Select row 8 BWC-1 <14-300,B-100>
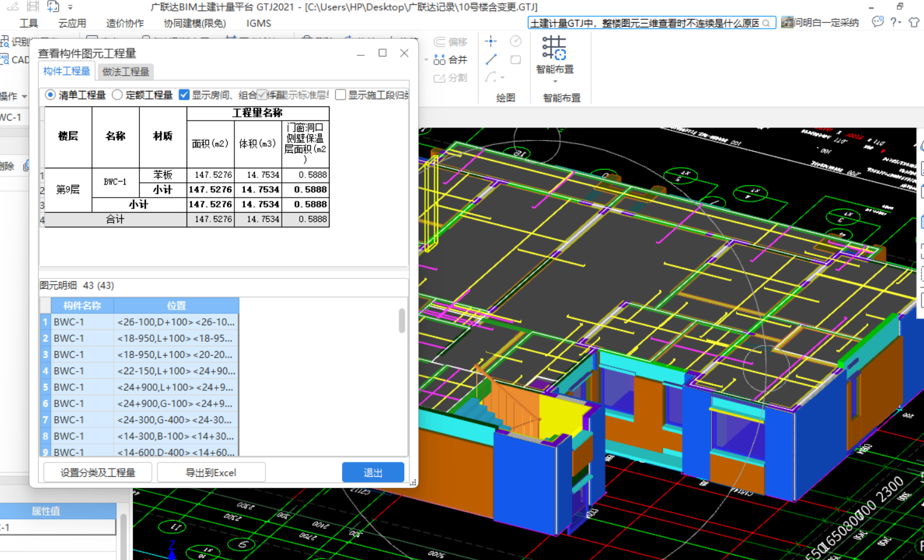924x560 pixels. pos(140,436)
